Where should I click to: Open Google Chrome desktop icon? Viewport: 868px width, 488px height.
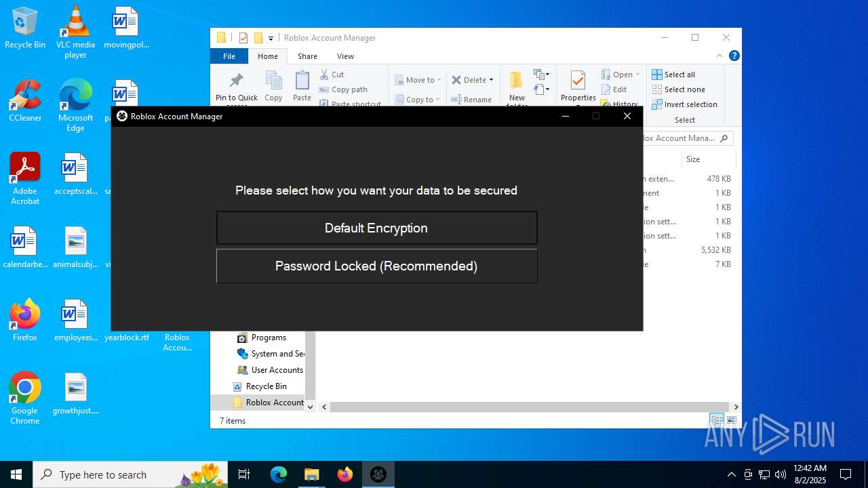pyautogui.click(x=25, y=399)
